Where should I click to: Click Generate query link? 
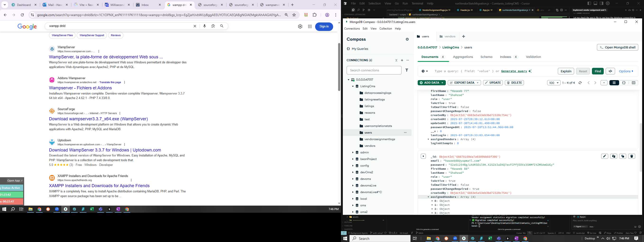pos(514,71)
